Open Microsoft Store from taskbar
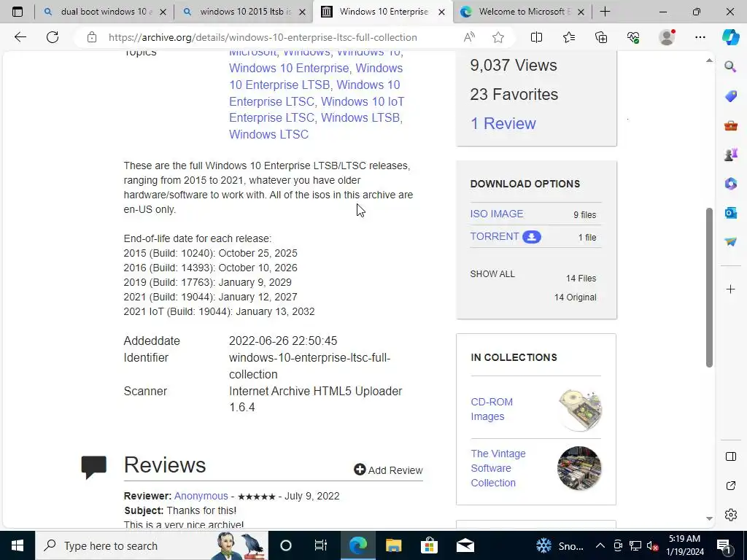This screenshot has width=747, height=560. pyautogui.click(x=429, y=545)
